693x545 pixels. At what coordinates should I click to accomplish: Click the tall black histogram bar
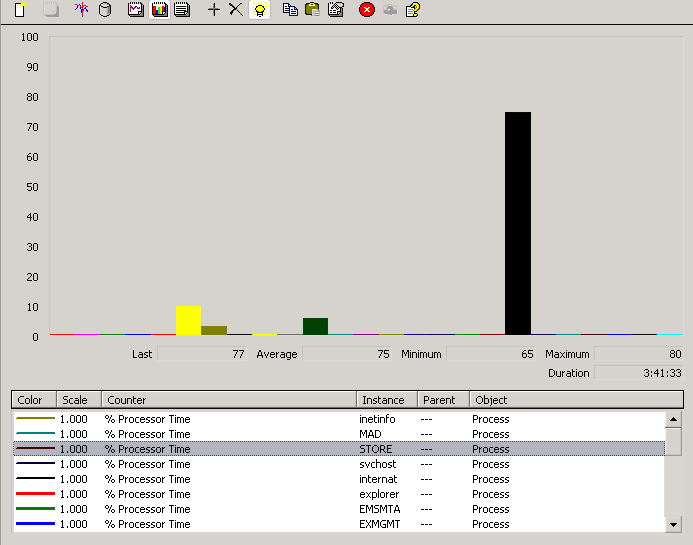coord(518,223)
